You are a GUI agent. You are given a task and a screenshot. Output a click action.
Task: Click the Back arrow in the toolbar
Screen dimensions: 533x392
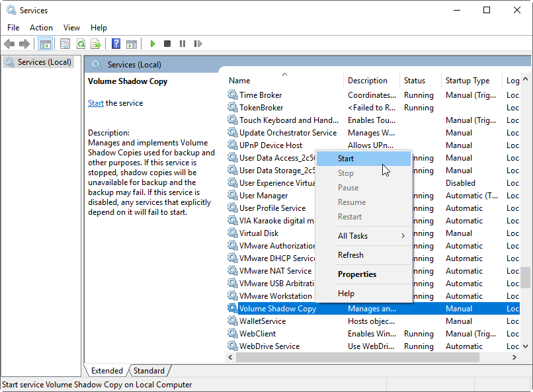point(9,44)
